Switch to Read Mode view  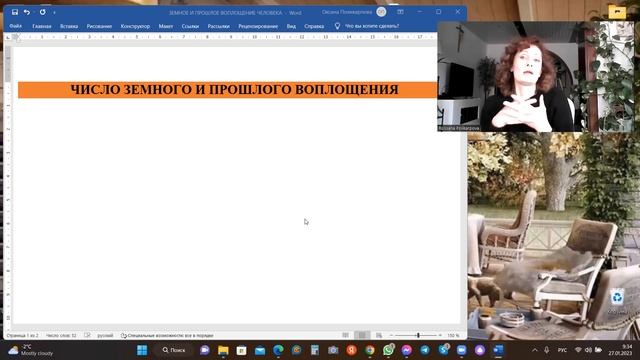click(345, 336)
